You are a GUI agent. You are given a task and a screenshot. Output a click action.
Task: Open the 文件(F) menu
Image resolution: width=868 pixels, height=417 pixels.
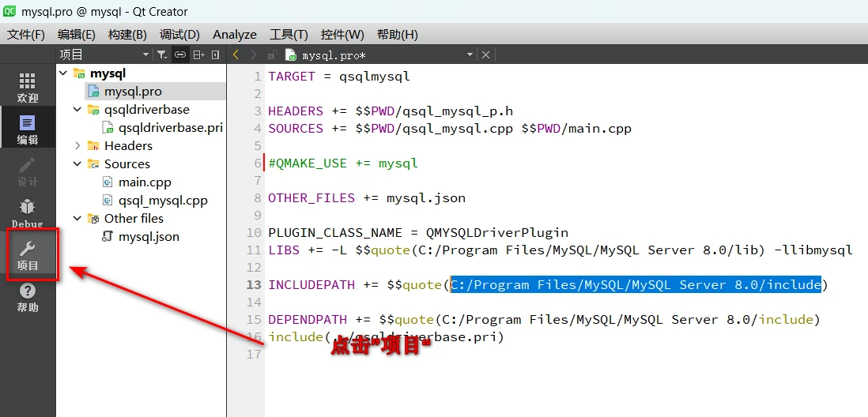[x=25, y=34]
